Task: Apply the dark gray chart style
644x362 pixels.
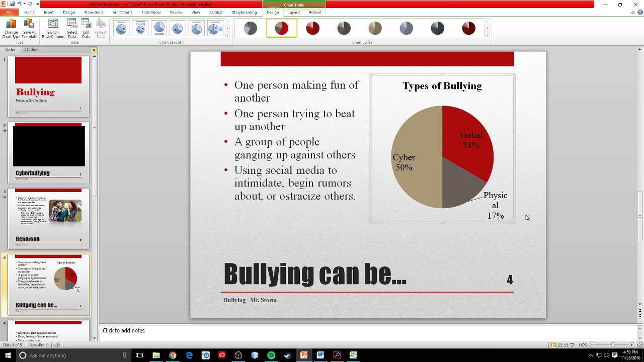Action: tap(344, 28)
